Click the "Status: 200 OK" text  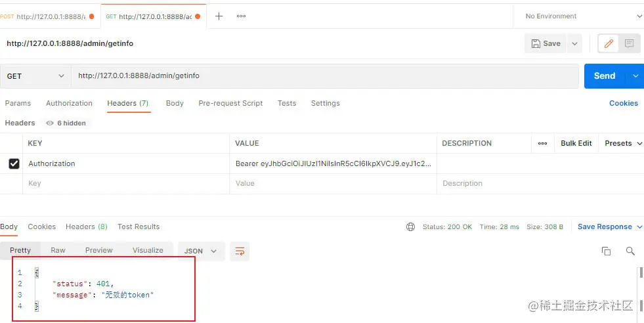pyautogui.click(x=447, y=227)
